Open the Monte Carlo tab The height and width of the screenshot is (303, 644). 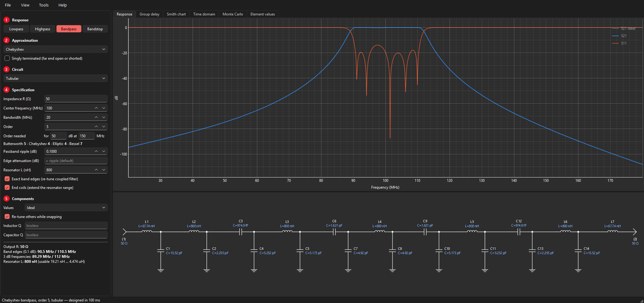[233, 14]
